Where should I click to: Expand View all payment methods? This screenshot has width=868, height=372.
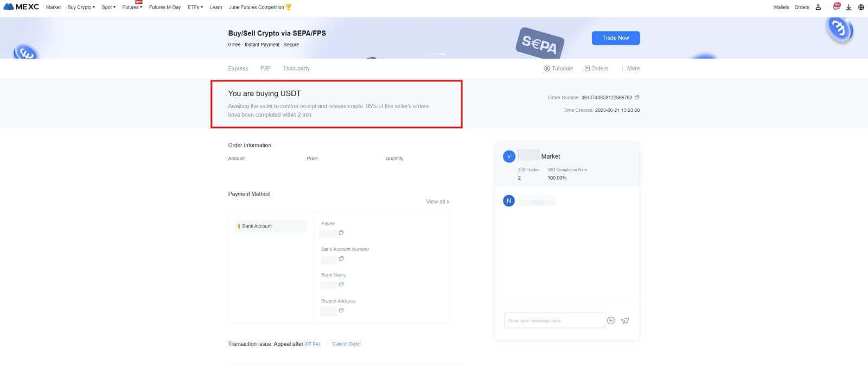pyautogui.click(x=437, y=201)
